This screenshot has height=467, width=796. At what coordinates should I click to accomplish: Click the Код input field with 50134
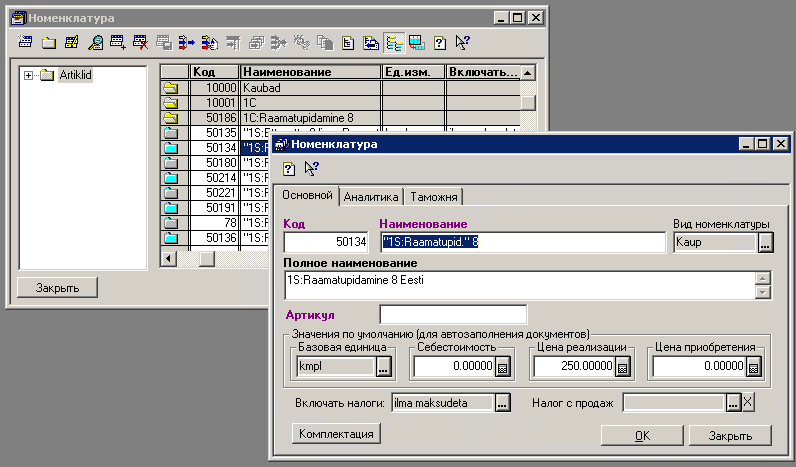coord(326,242)
